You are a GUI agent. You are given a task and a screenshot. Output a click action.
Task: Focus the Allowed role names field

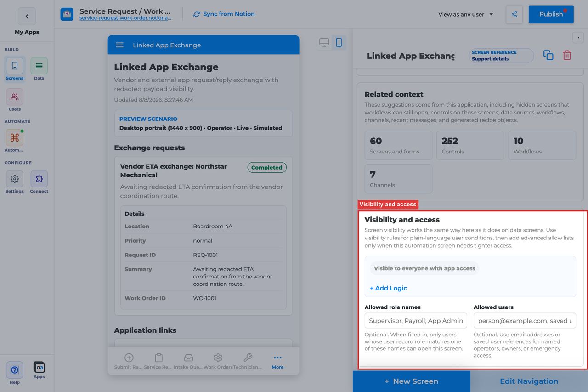[416, 321]
